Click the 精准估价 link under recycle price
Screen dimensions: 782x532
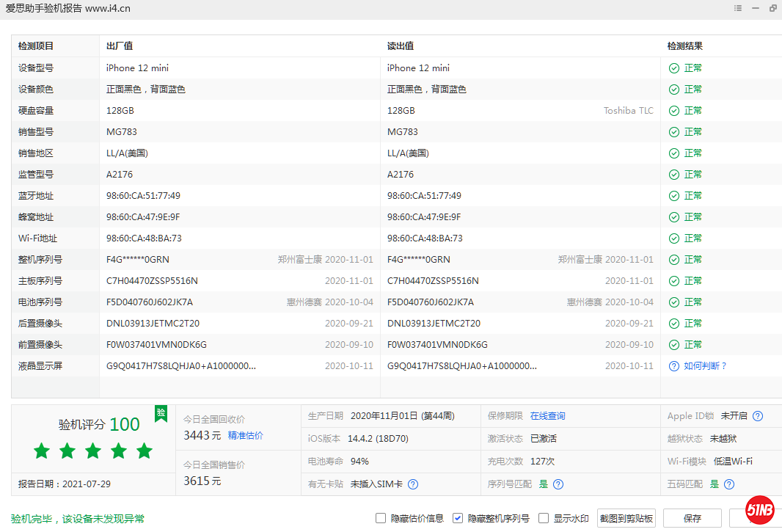tap(246, 435)
